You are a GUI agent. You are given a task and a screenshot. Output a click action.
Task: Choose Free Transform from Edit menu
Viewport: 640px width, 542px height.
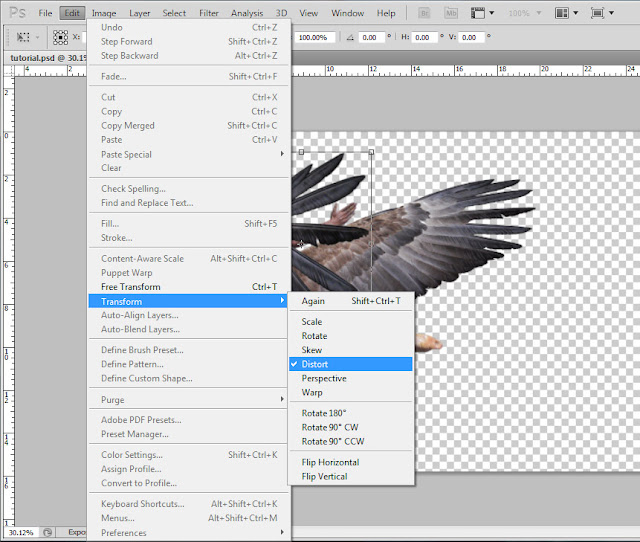click(188, 287)
